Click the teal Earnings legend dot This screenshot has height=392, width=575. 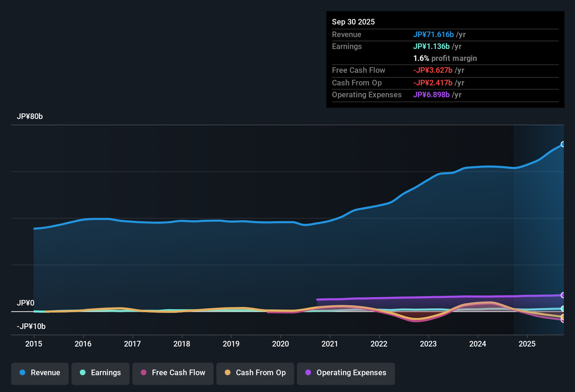pyautogui.click(x=83, y=373)
